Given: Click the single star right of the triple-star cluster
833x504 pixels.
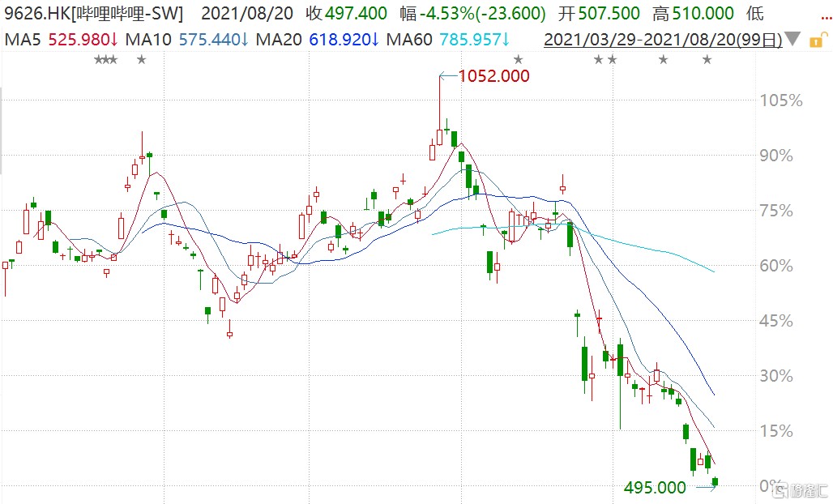Looking at the screenshot, I should (x=141, y=59).
